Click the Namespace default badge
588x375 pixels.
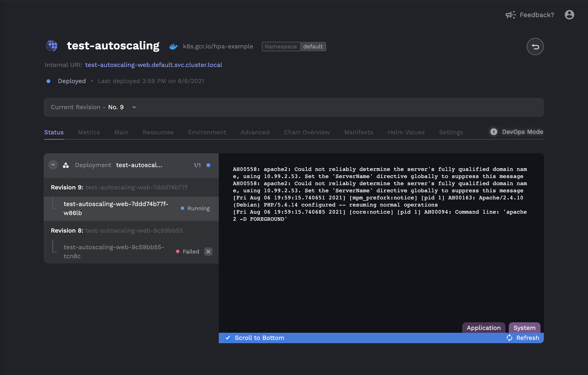click(x=294, y=47)
